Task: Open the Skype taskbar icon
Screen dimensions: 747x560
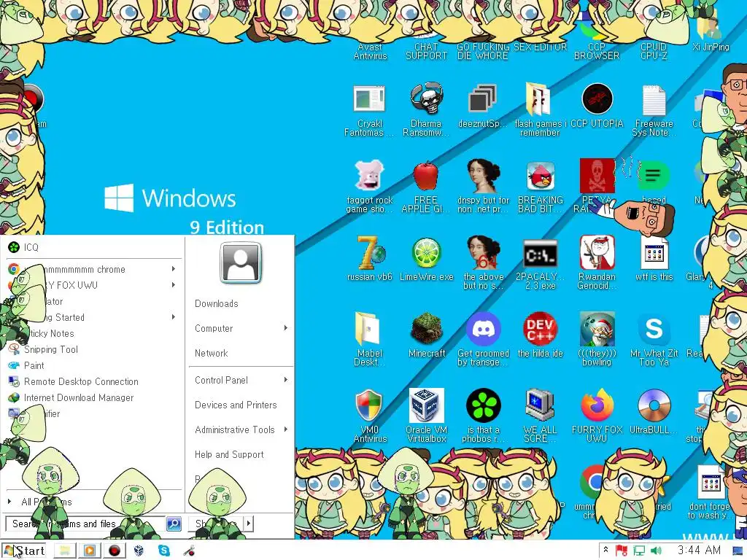Action: point(164,551)
